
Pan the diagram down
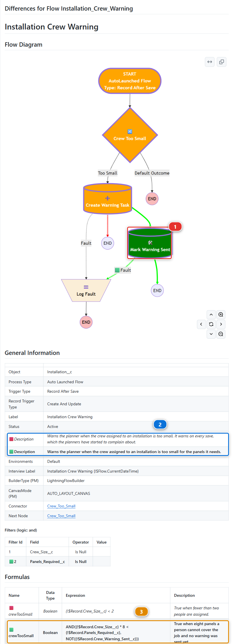[x=211, y=334]
